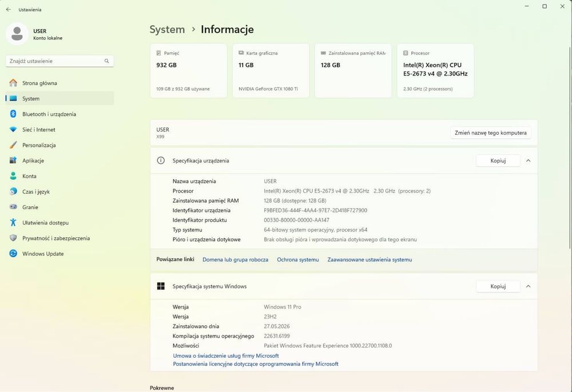Click the Windows logo beside Specyfikacja systemu
572x392 pixels.
pos(161,286)
